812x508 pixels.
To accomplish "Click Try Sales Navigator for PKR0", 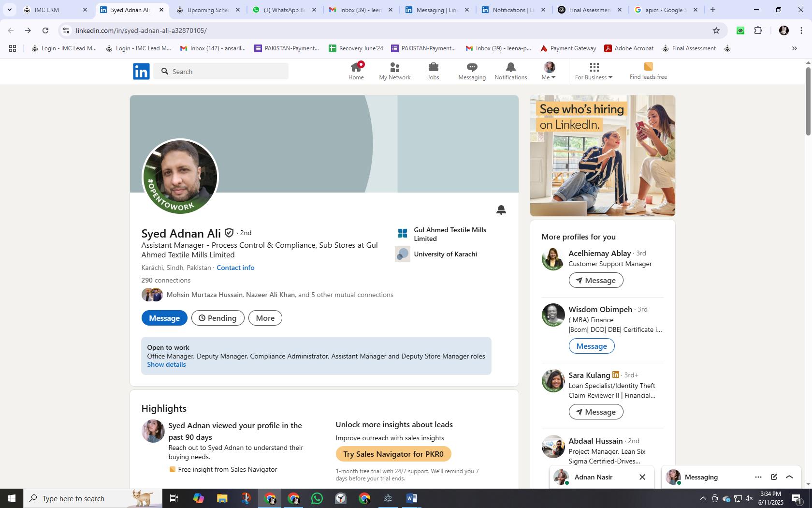I will pos(393,454).
